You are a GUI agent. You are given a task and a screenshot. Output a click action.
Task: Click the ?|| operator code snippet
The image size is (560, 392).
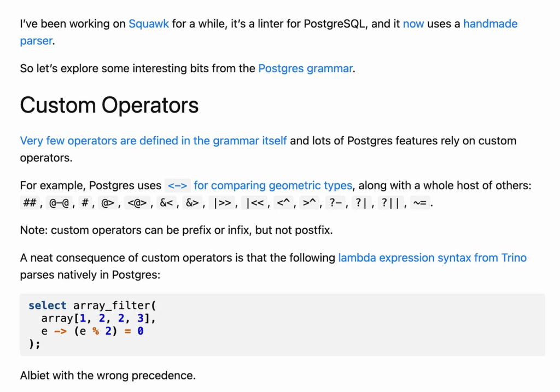point(390,203)
